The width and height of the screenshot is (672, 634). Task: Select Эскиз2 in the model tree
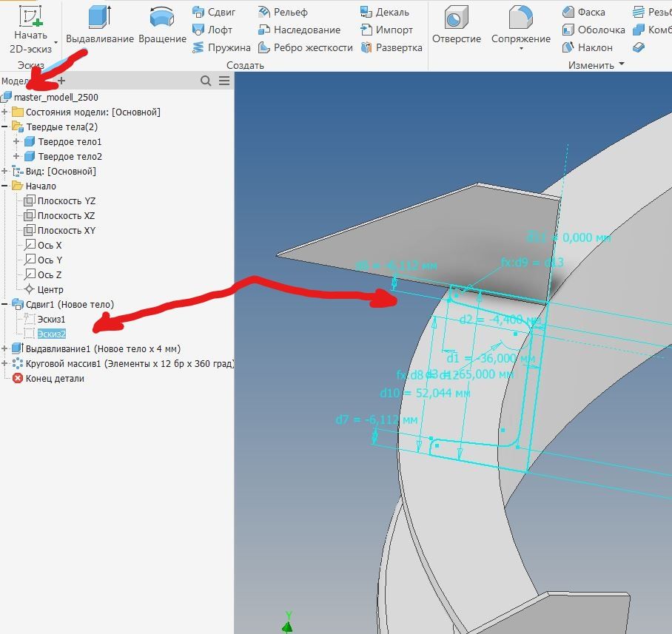(51, 334)
